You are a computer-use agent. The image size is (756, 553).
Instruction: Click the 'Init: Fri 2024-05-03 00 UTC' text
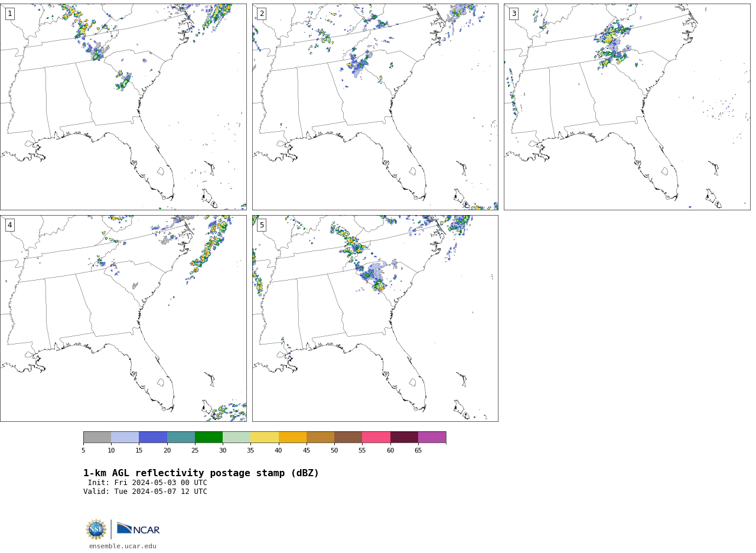pyautogui.click(x=148, y=483)
